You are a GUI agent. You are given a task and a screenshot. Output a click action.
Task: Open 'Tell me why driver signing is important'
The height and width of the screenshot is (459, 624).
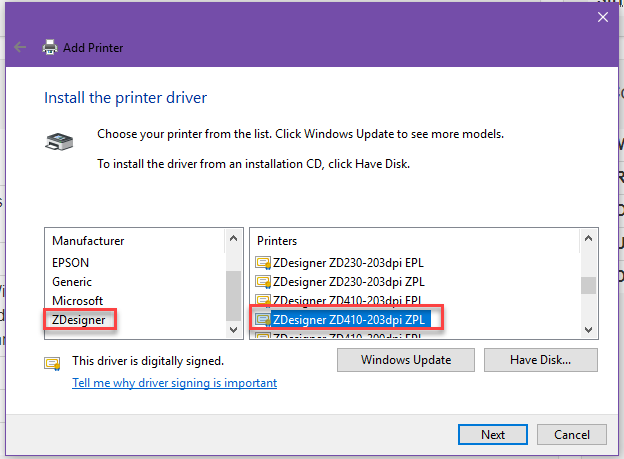174,383
